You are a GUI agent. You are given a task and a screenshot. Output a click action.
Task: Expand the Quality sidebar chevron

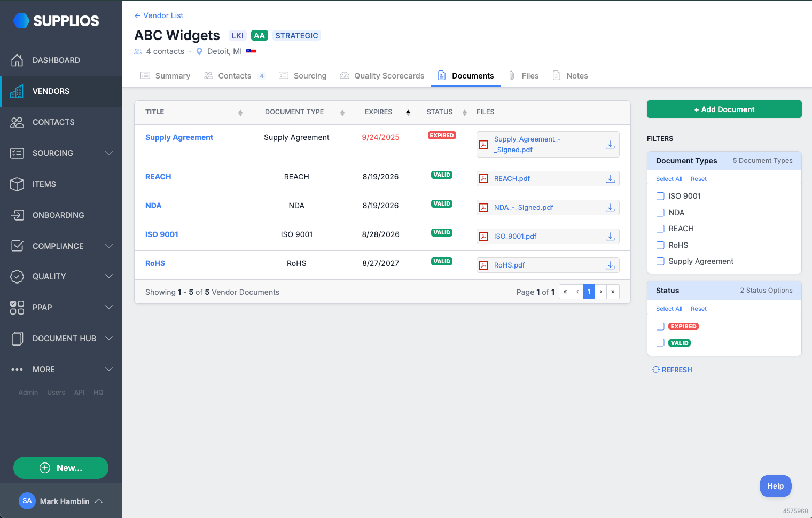click(x=109, y=277)
